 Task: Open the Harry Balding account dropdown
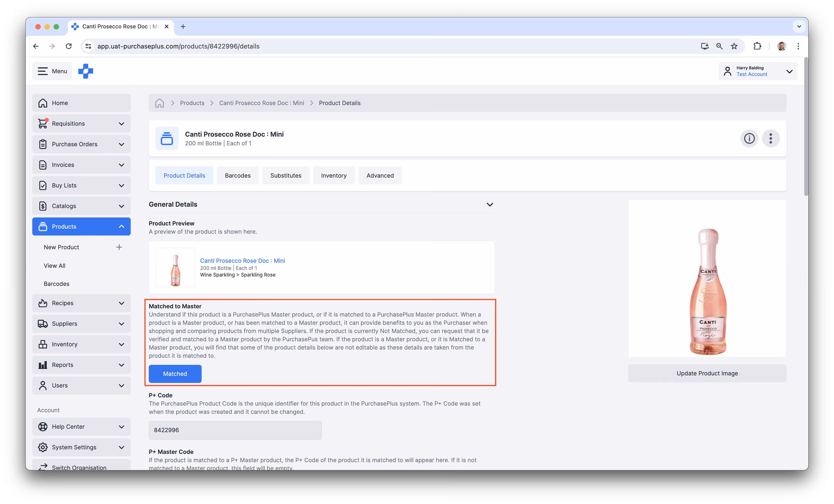tap(758, 71)
